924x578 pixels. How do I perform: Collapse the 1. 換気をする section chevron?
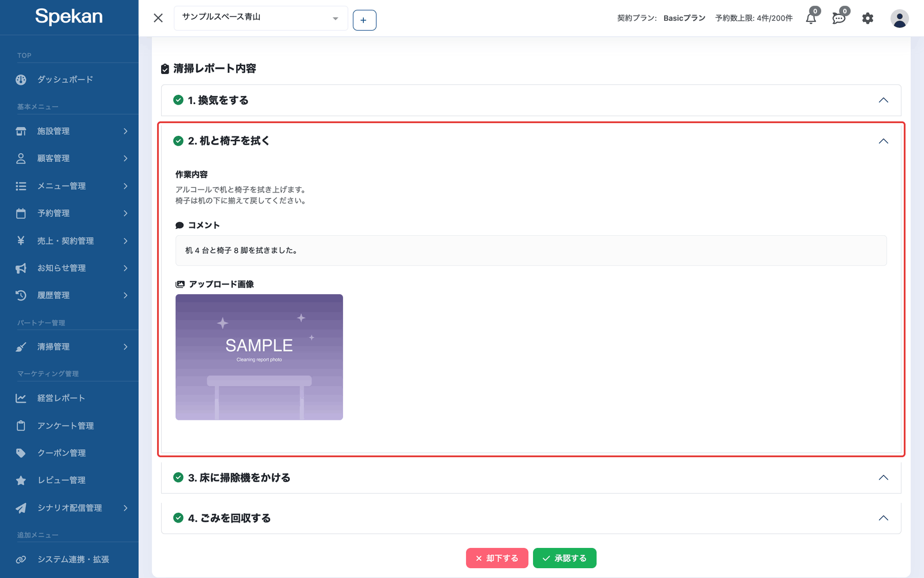coord(883,100)
